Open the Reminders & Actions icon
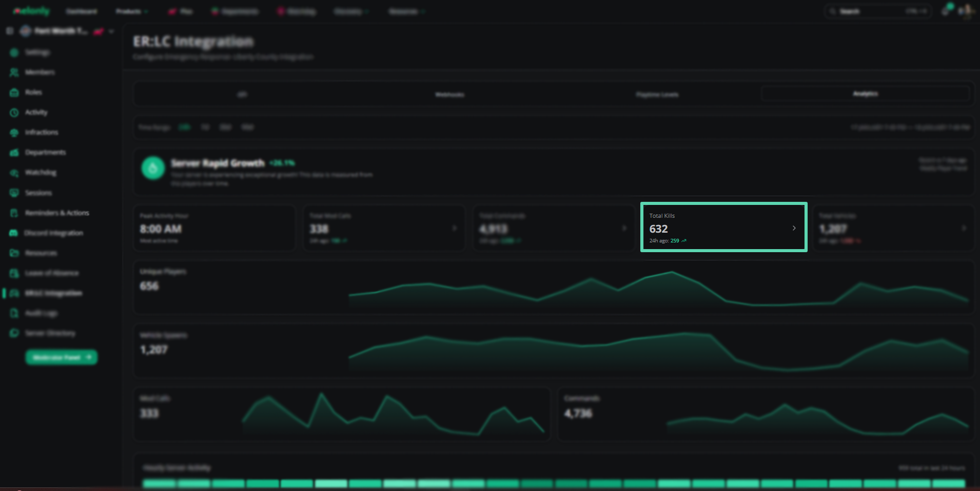Image resolution: width=980 pixels, height=491 pixels. pos(14,213)
